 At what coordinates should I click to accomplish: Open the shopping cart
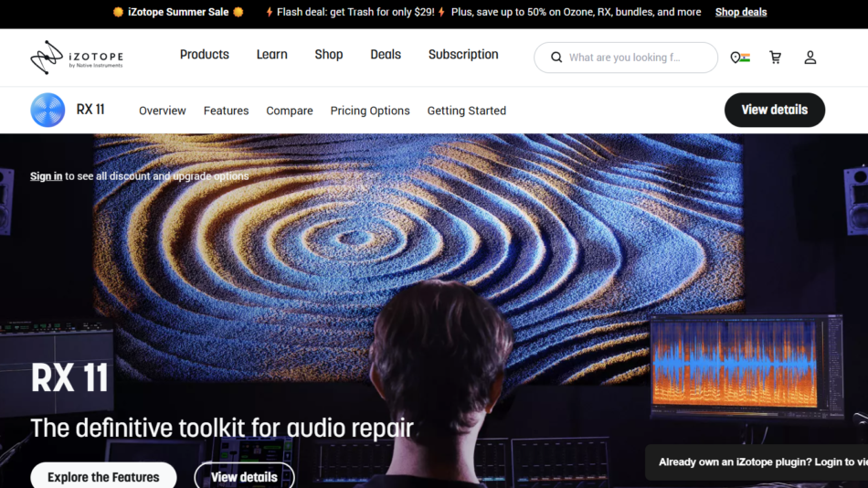click(775, 57)
